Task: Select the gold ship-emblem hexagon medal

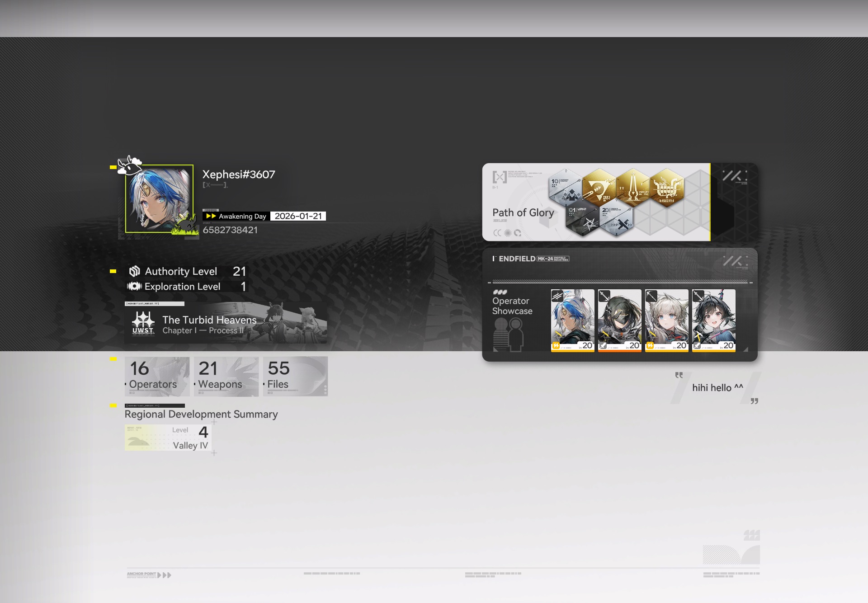Action: point(667,188)
